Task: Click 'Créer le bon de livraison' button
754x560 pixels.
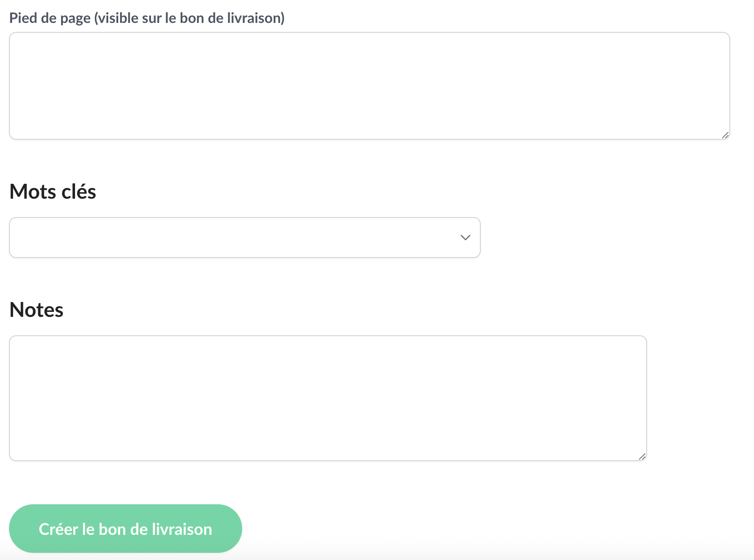Action: 125,529
